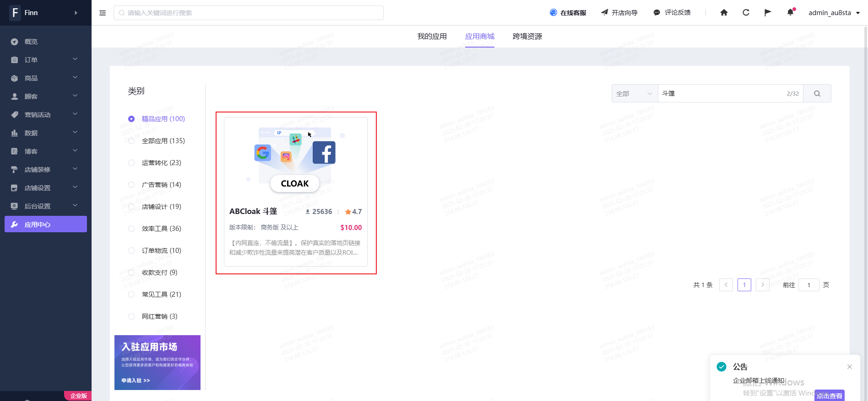
Task: Open the 全部 filter dropdown
Action: (635, 93)
